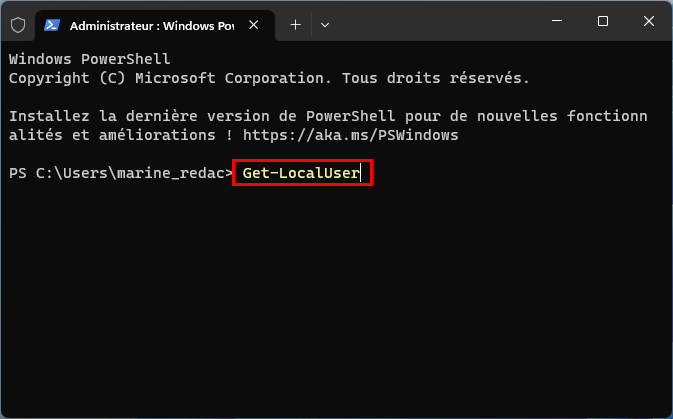The width and height of the screenshot is (673, 419).
Task: Maximize the terminal window
Action: coord(603,21)
